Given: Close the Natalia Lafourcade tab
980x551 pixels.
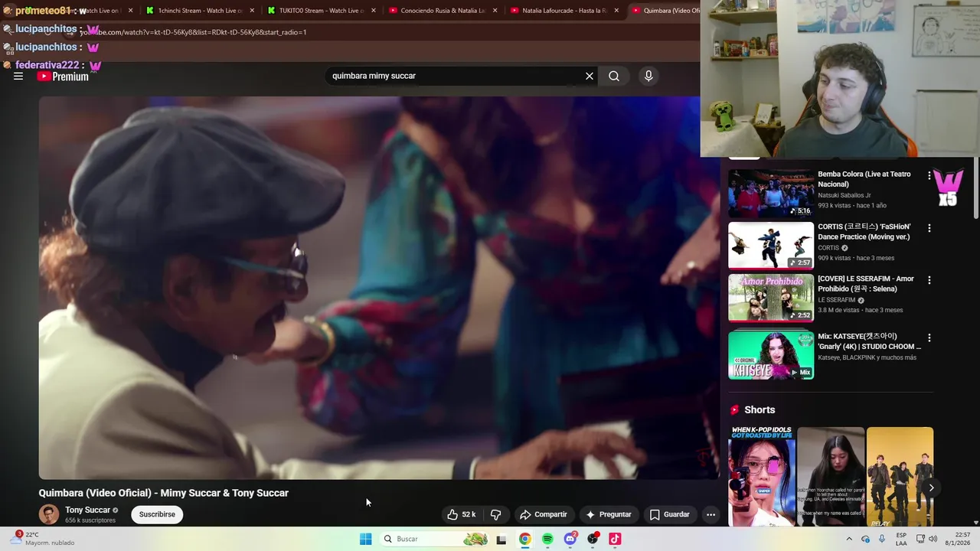Looking at the screenshot, I should tap(616, 11).
